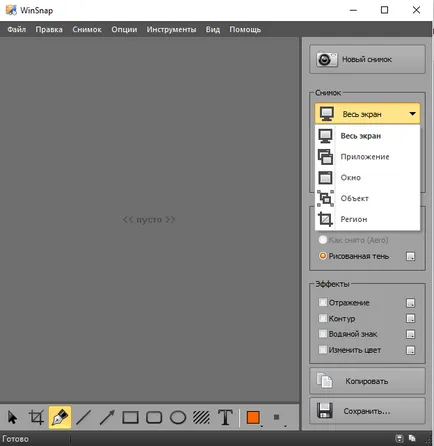Viewport: 434px width, 446px height.
Task: Open the Правка menu
Action: click(49, 29)
